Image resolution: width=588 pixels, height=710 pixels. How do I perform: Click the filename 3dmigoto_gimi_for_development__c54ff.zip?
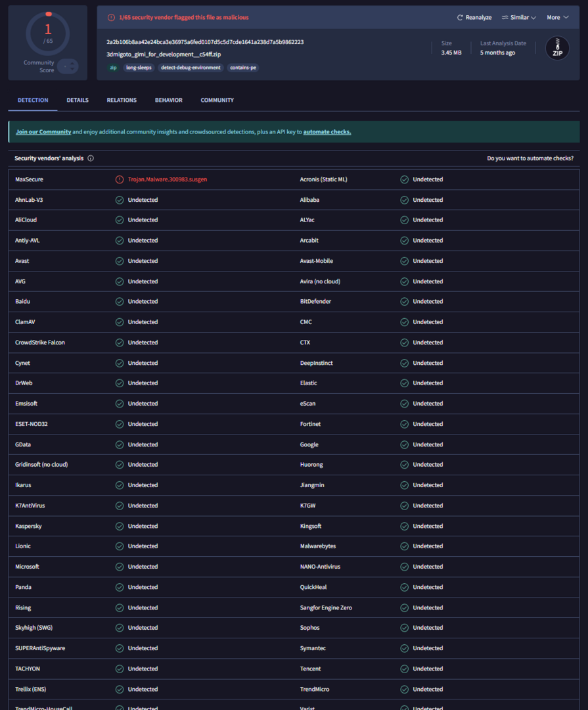[x=164, y=55]
